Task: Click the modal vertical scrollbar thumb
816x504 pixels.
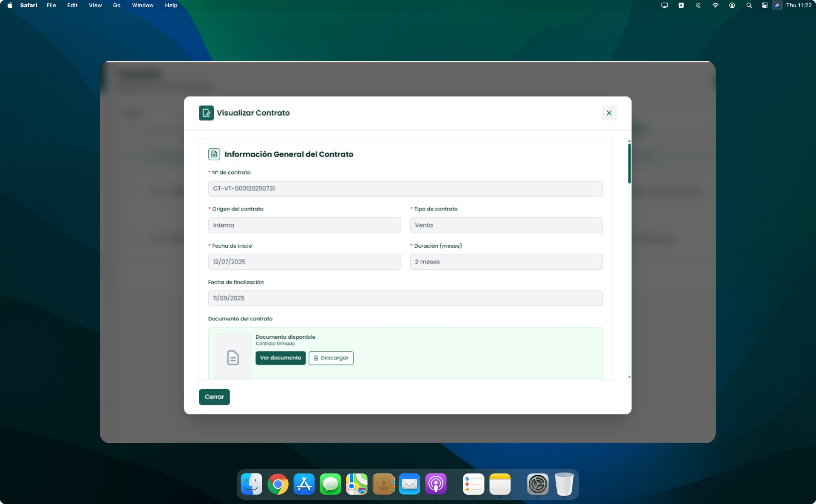Action: pyautogui.click(x=629, y=164)
